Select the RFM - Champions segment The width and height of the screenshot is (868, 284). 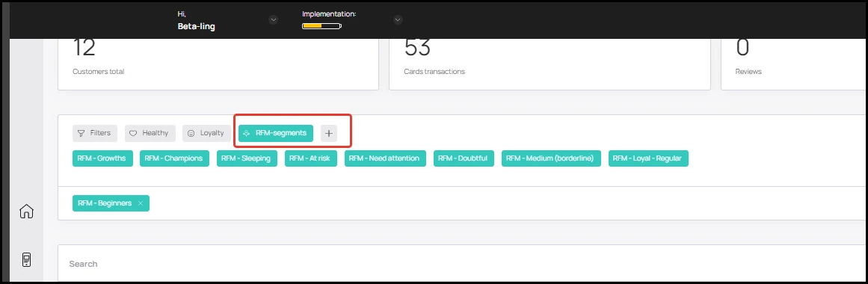(x=174, y=158)
